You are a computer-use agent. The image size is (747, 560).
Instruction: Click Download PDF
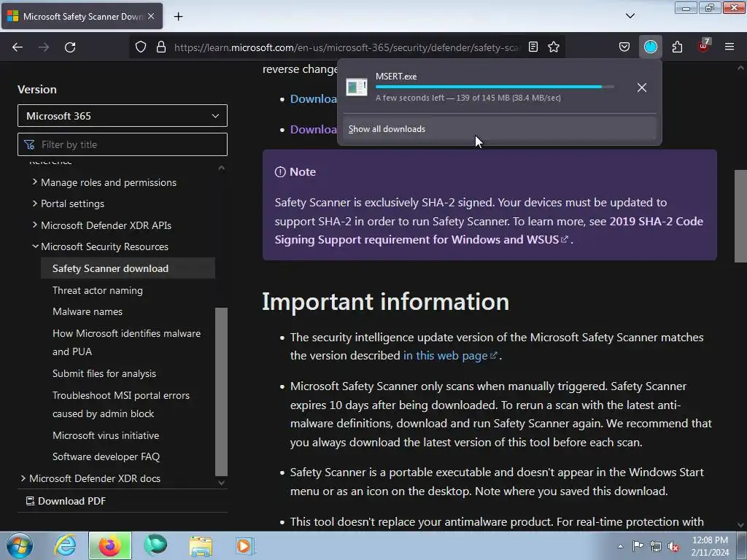click(66, 501)
